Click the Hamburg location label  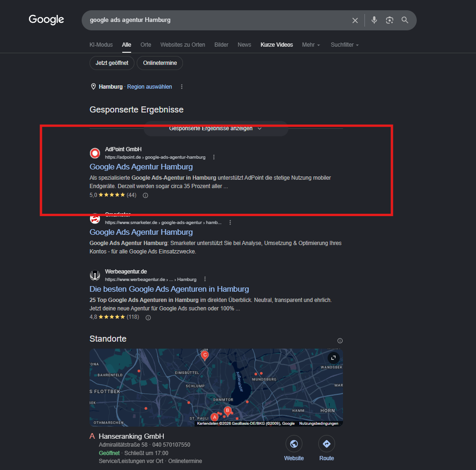[x=111, y=87]
